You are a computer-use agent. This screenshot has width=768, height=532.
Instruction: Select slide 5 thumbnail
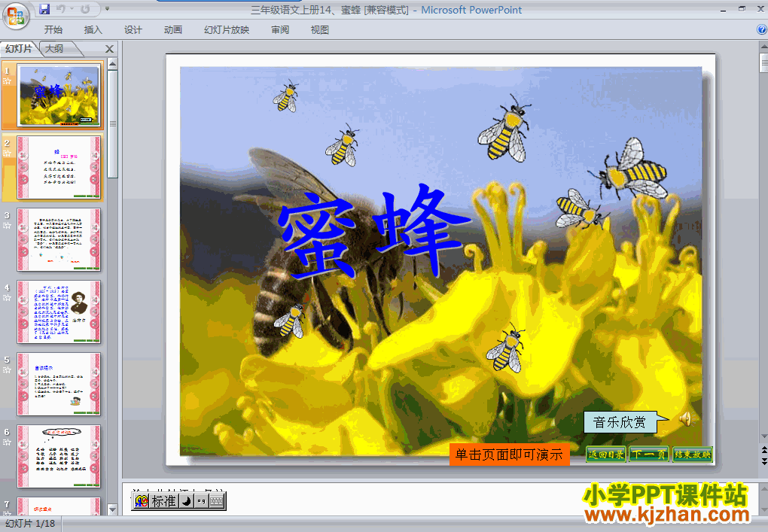59,385
